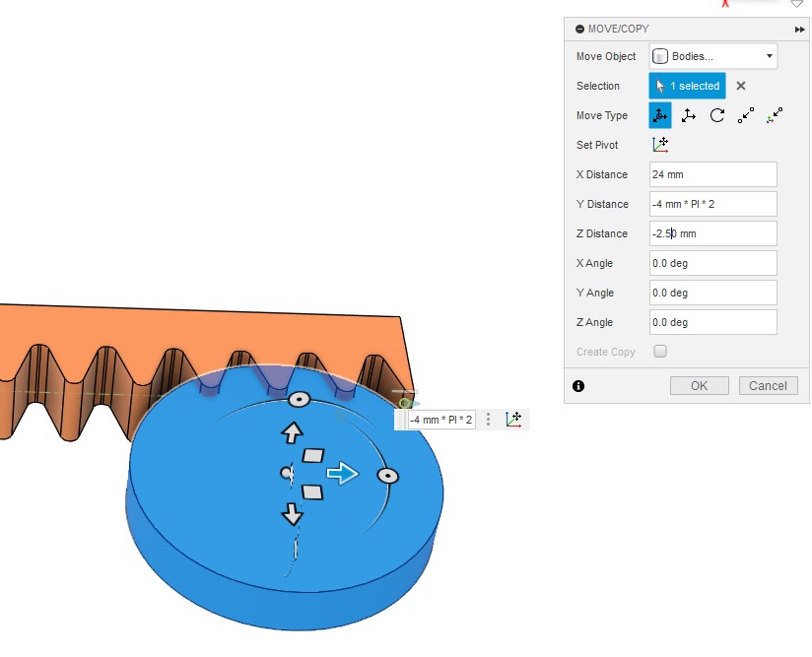Select the Free Move type icon
Viewport: 812px width, 657px height.
(660, 115)
